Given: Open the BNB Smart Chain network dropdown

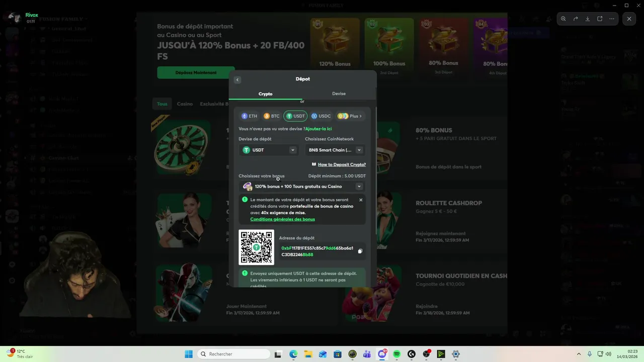Looking at the screenshot, I should (335, 150).
